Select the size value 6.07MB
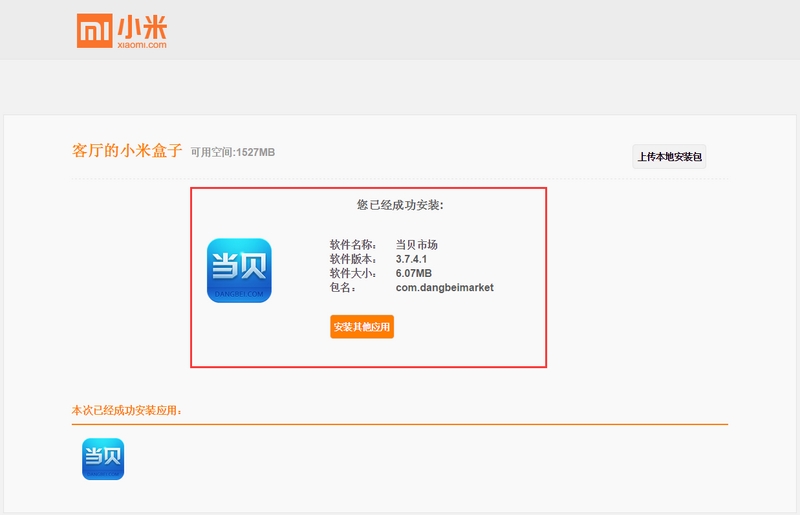The width and height of the screenshot is (800, 515). click(x=414, y=273)
